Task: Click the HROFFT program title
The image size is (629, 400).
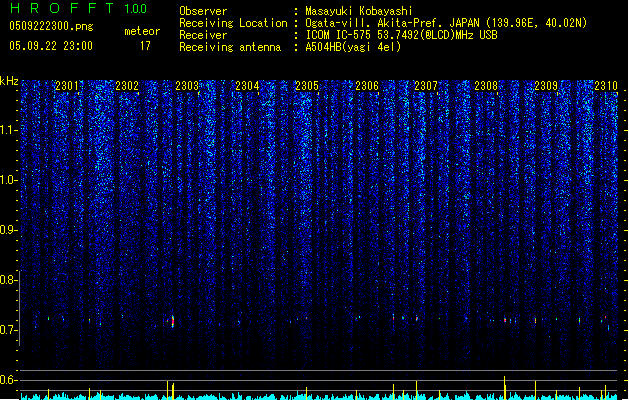Action: [x=62, y=8]
